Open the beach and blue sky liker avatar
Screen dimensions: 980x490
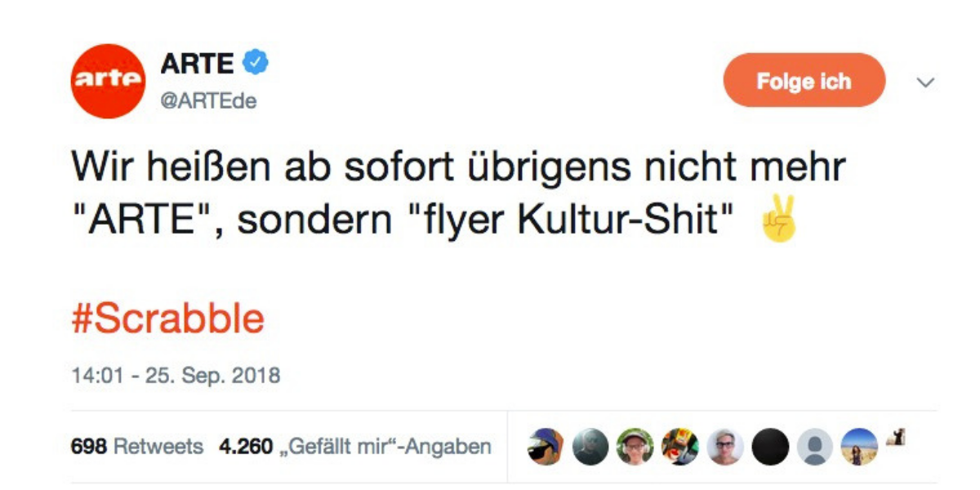click(x=859, y=447)
